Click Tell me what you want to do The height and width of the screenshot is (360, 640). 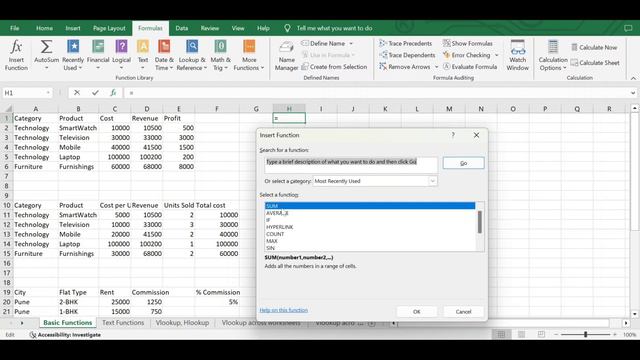(334, 28)
